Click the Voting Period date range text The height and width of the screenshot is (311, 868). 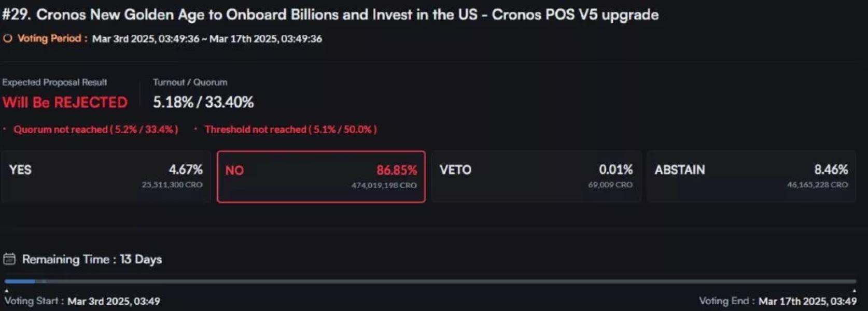point(207,39)
